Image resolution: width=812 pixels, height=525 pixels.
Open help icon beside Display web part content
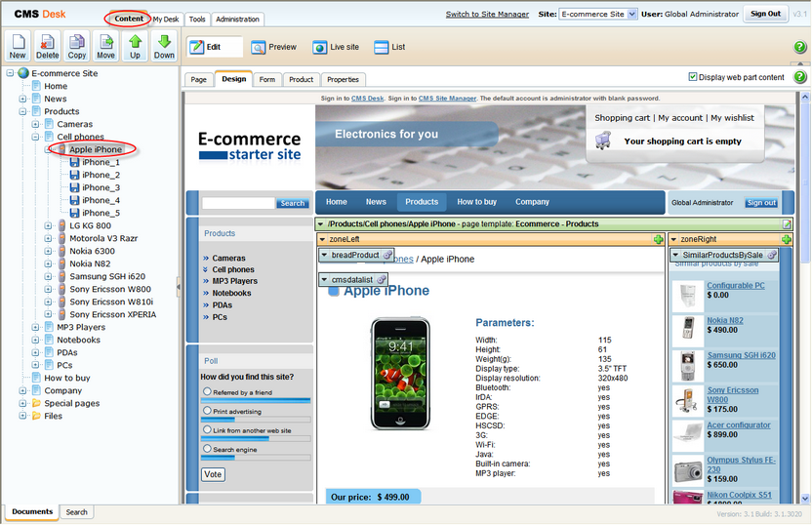pyautogui.click(x=799, y=77)
